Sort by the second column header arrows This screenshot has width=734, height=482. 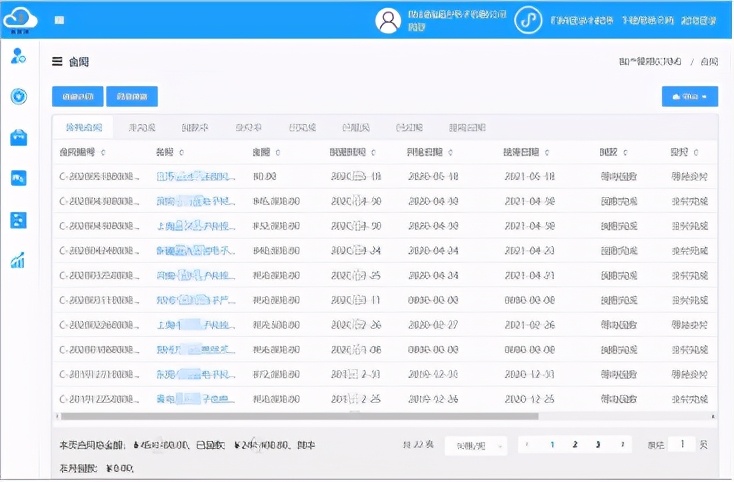182,153
